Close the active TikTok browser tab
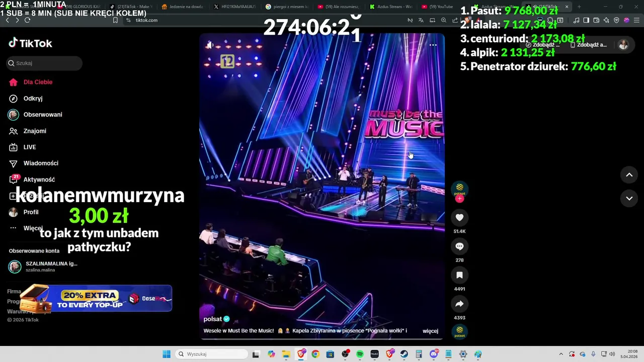644x362 pixels. 567,7
